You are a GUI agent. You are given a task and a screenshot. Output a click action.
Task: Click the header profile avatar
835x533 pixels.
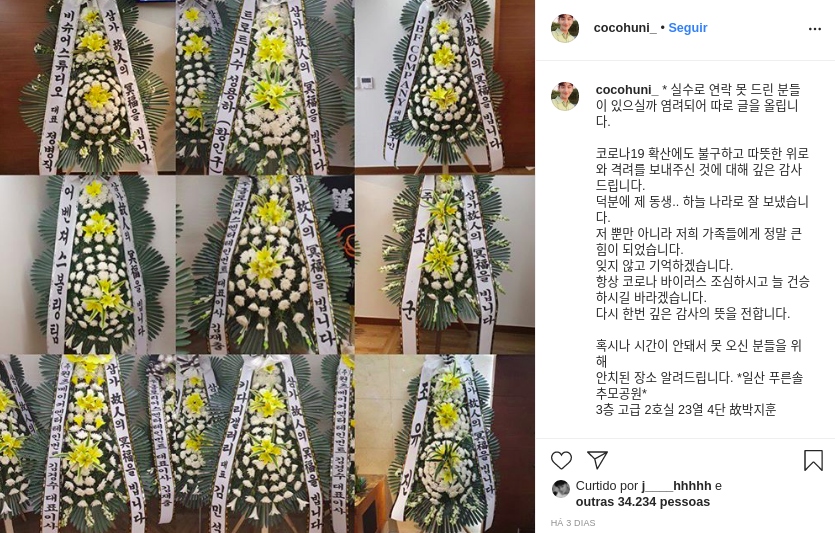coord(565,28)
